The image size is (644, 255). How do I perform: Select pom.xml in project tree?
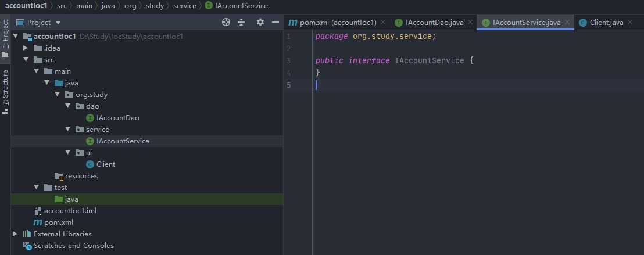click(x=59, y=222)
